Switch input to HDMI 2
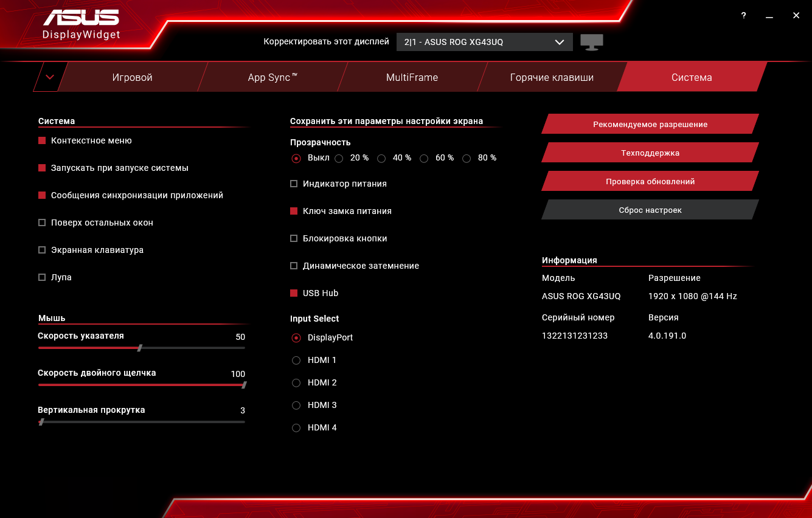Image resolution: width=812 pixels, height=518 pixels. (296, 383)
